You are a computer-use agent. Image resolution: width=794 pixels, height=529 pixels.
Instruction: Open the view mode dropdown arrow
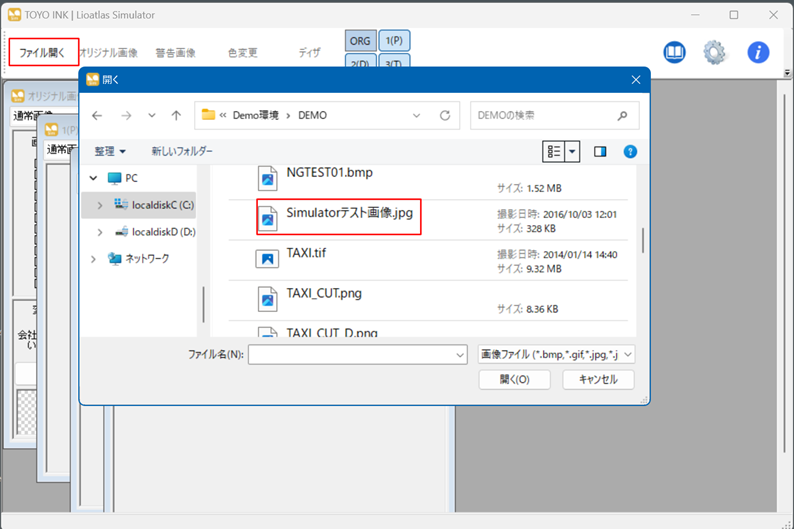click(573, 151)
